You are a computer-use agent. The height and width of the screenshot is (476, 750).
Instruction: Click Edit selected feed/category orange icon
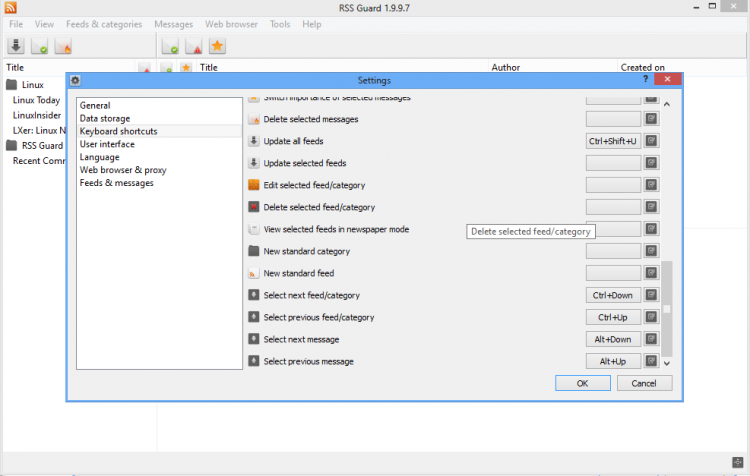(x=254, y=185)
